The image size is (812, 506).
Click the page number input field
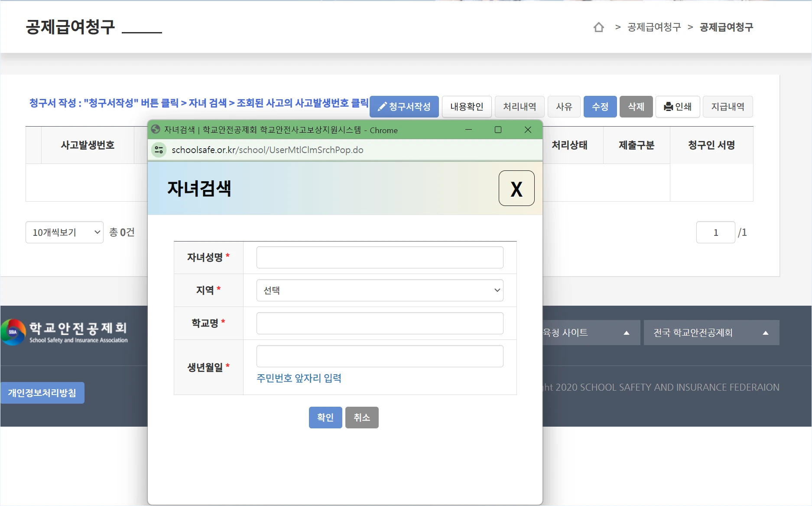[x=716, y=232]
